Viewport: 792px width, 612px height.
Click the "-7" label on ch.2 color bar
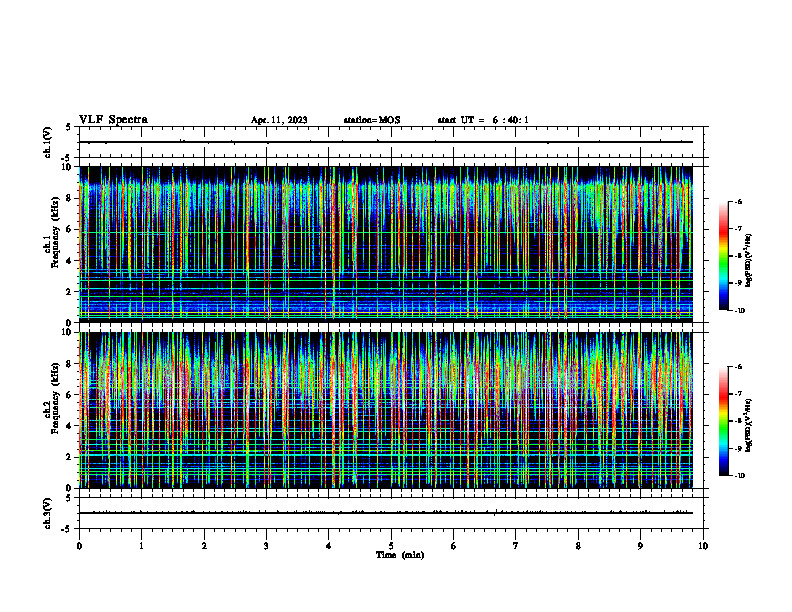tap(738, 394)
